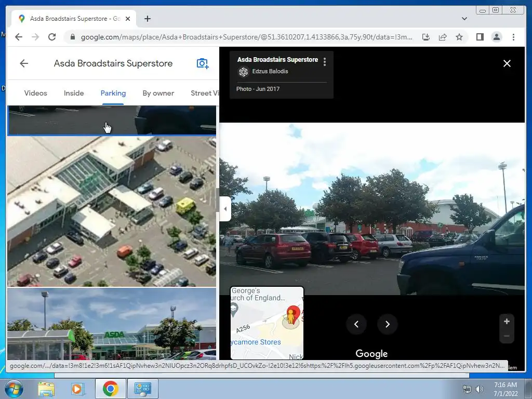Open the photo options three-dot menu
This screenshot has width=532, height=399.
click(x=325, y=62)
